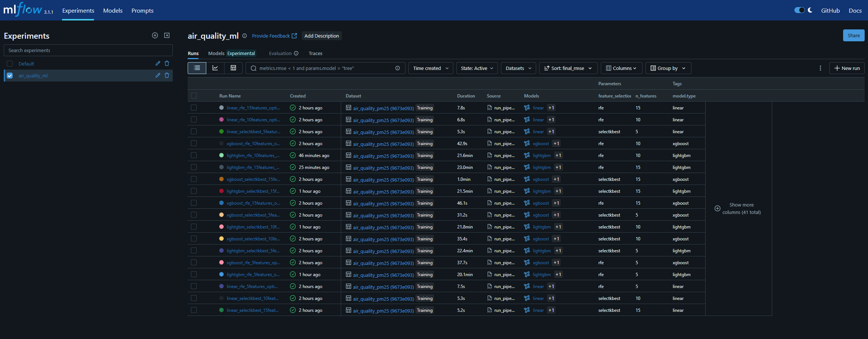Click the New run button
The width and height of the screenshot is (868, 339).
[x=847, y=68]
